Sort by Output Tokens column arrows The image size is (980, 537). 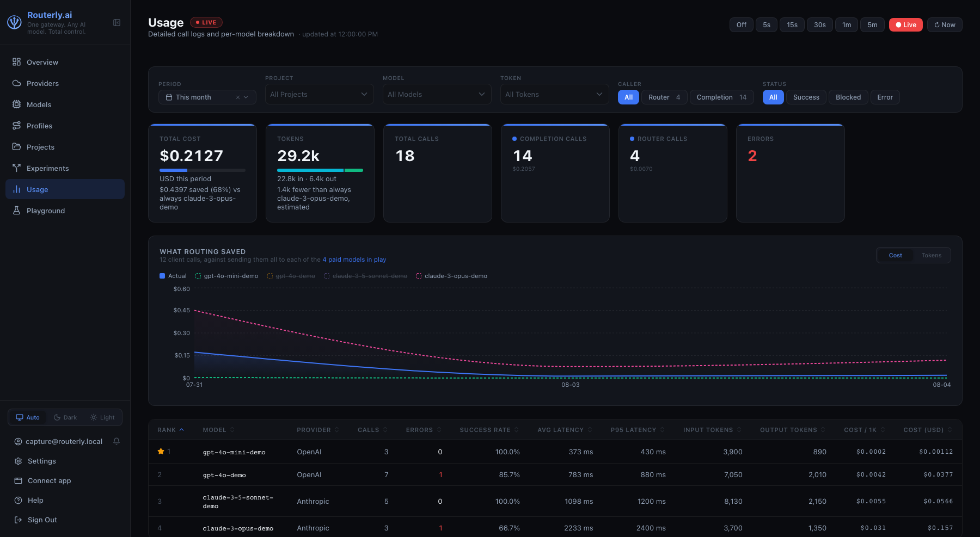(x=823, y=430)
